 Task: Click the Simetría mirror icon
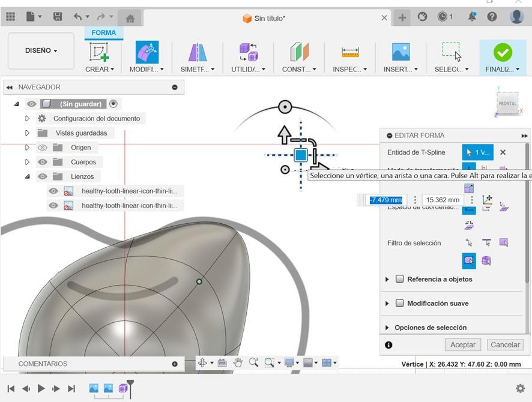point(198,52)
